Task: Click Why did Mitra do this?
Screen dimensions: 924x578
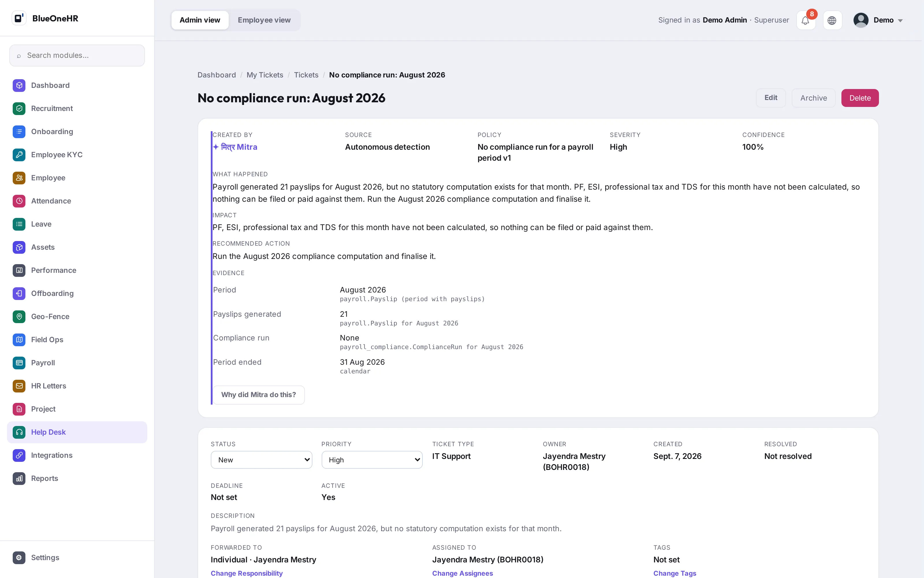Action: (258, 395)
